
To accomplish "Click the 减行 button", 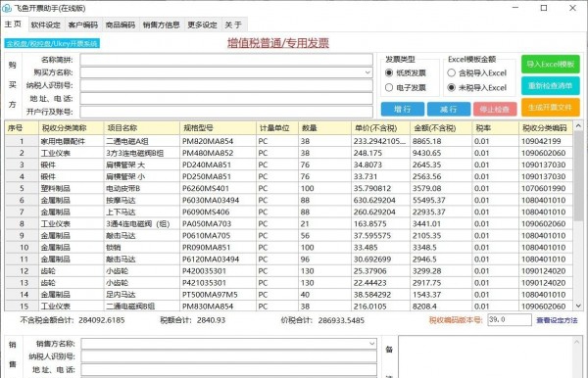I will 449,109.
